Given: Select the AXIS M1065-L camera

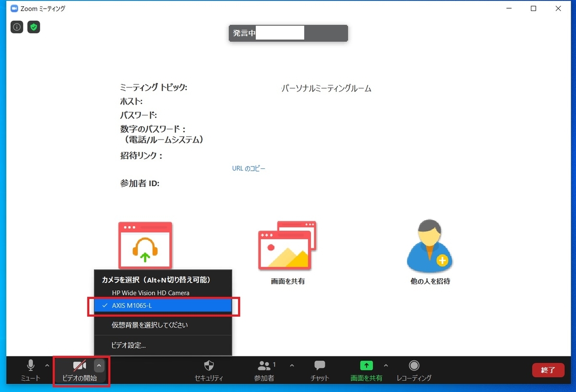Looking at the screenshot, I should (163, 306).
